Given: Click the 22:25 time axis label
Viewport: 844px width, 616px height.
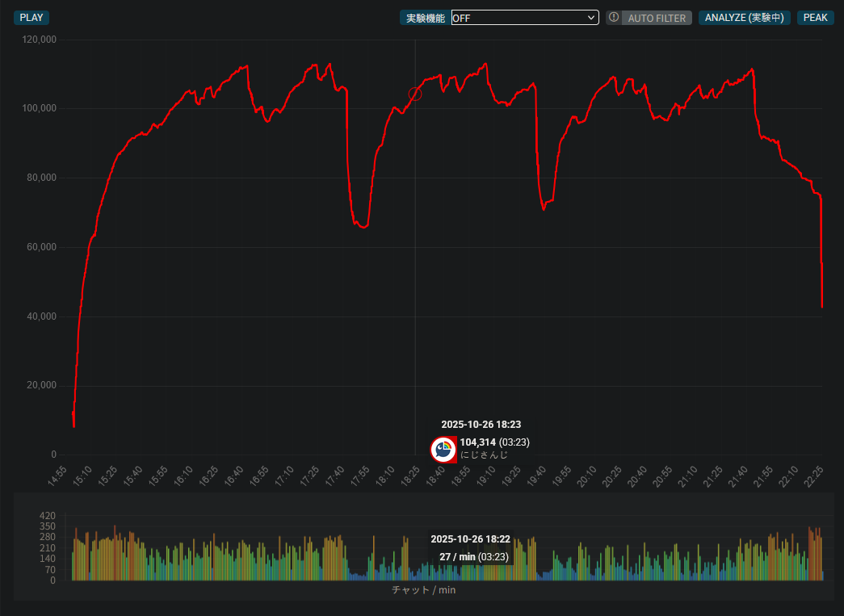Looking at the screenshot, I should pyautogui.click(x=814, y=476).
